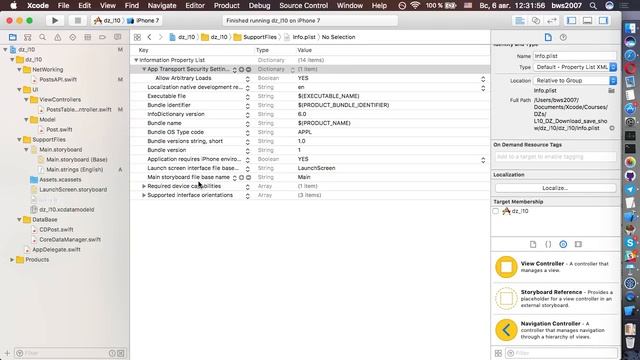
Task: Open the Navigate menu
Action: tap(162, 6)
